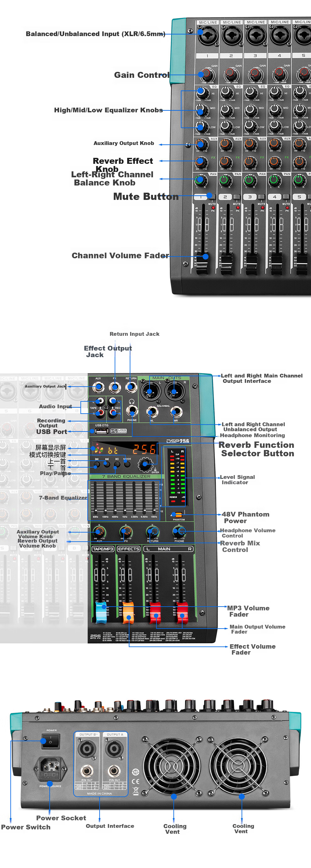Click the blue TAPE/MP3 volume fader
The height and width of the screenshot is (868, 311).
pos(101,613)
